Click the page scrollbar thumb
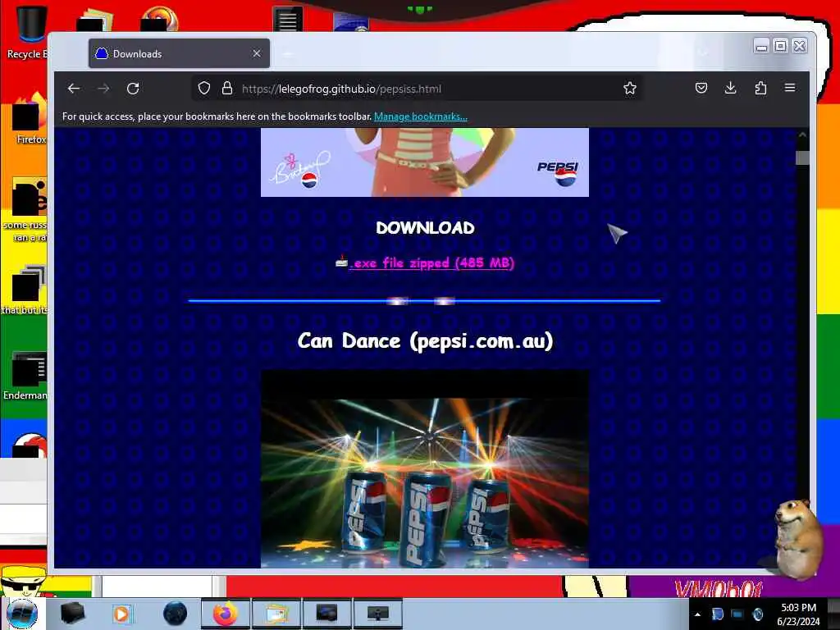840x630 pixels. coord(802,158)
